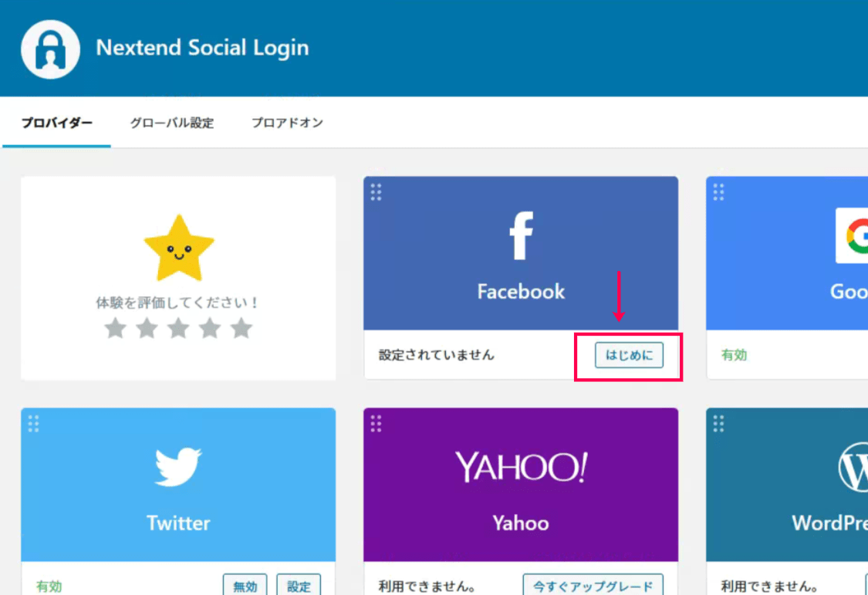
Task: Click 有効 status on Google card
Action: pos(734,355)
